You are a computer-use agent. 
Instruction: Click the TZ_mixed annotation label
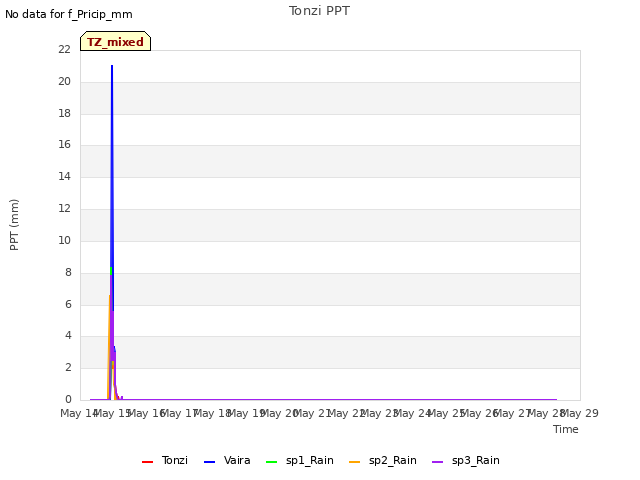click(x=116, y=41)
